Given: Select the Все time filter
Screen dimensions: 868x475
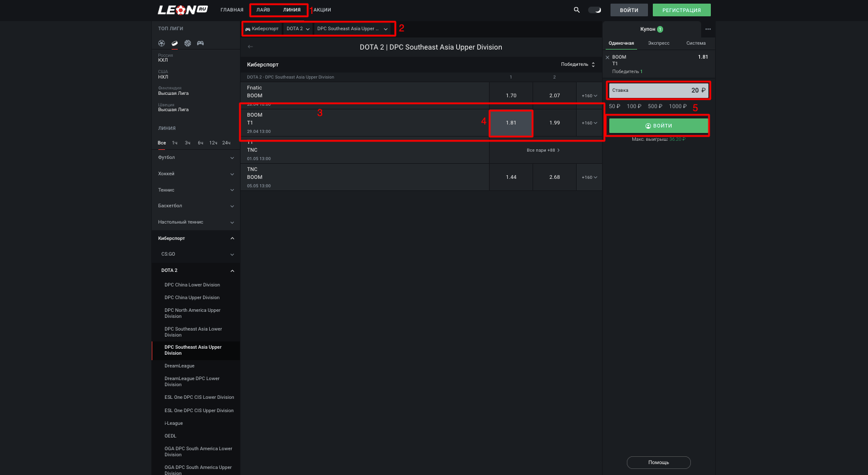Looking at the screenshot, I should [x=162, y=143].
